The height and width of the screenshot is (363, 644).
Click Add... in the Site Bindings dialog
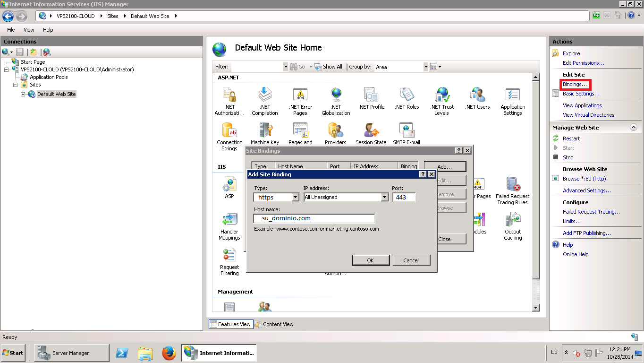(x=445, y=167)
